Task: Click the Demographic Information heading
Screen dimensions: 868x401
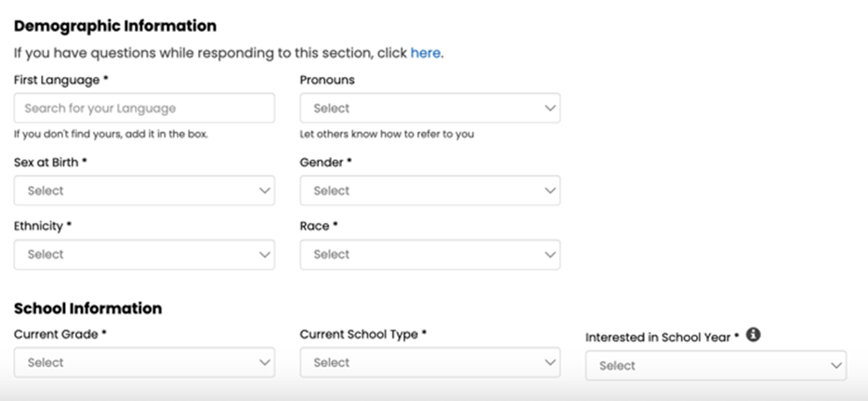Action: (115, 26)
